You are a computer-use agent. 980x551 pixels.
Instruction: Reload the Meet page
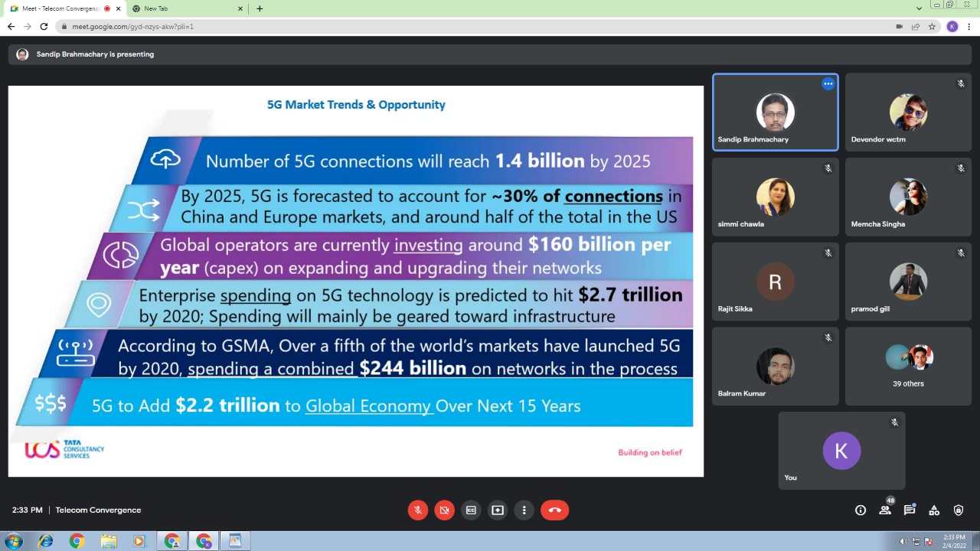pyautogui.click(x=44, y=27)
